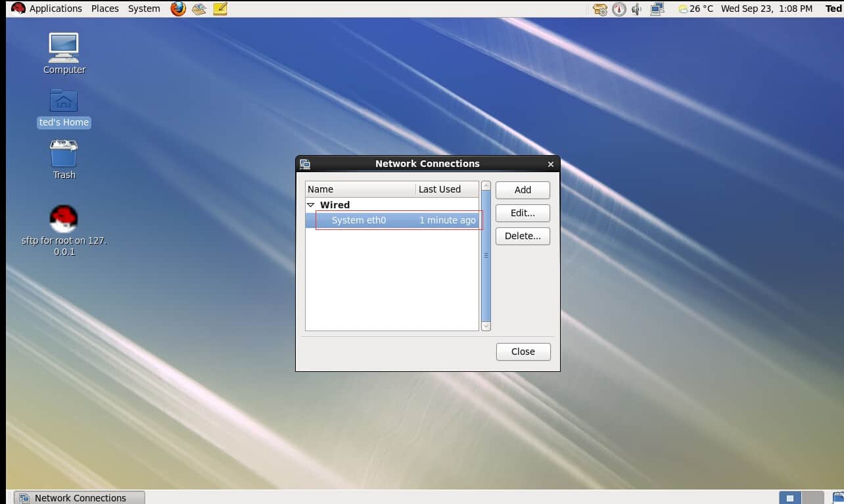Viewport: 844px width, 504px height.
Task: Click the scrollbar's up arrow in the connection list
Action: click(x=486, y=186)
